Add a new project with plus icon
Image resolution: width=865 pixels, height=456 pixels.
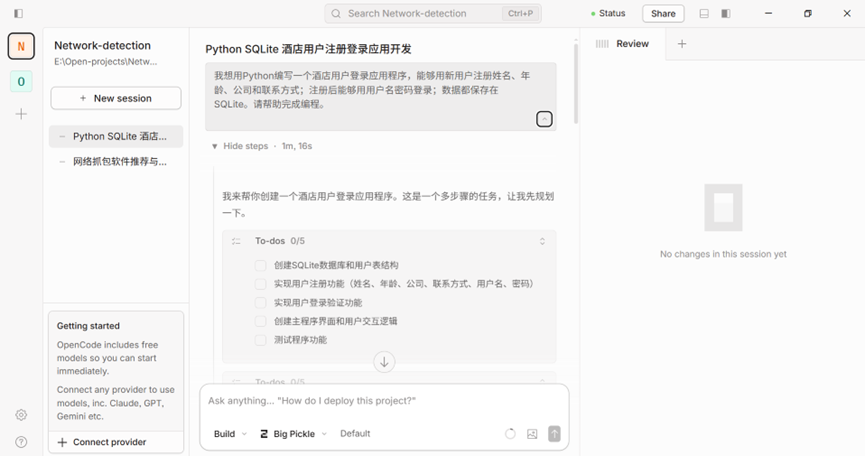21,114
